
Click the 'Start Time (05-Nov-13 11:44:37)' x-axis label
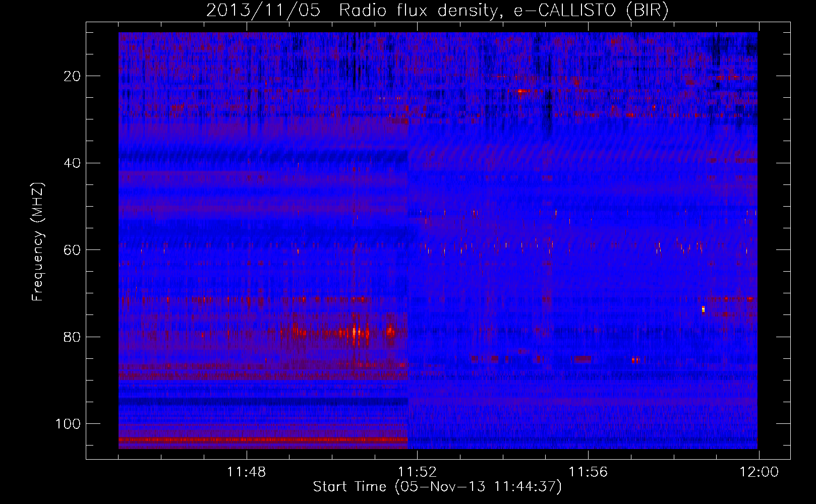[437, 487]
